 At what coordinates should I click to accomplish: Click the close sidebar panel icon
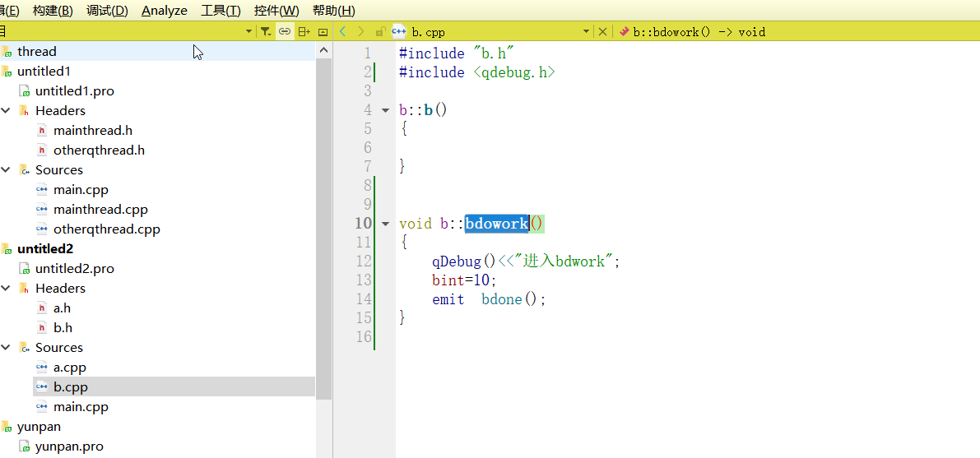pyautogui.click(x=323, y=31)
